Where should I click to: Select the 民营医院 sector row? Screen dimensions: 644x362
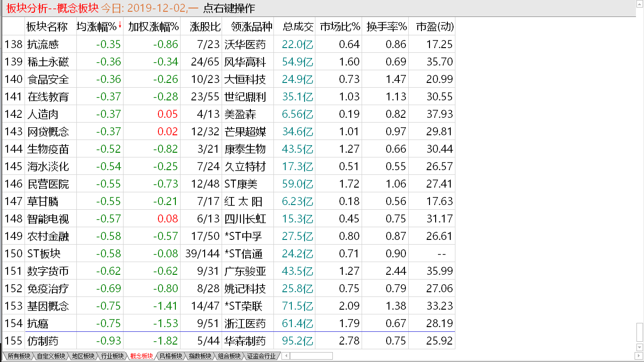229,184
